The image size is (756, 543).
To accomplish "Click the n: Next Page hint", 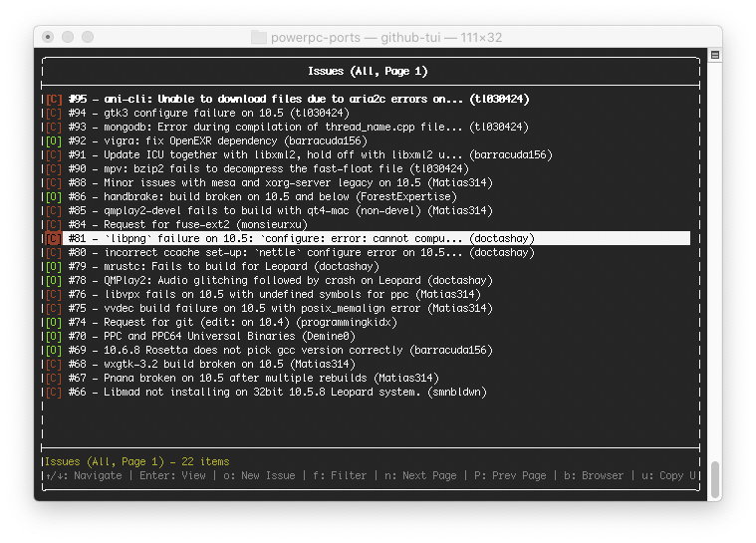I will (x=420, y=476).
